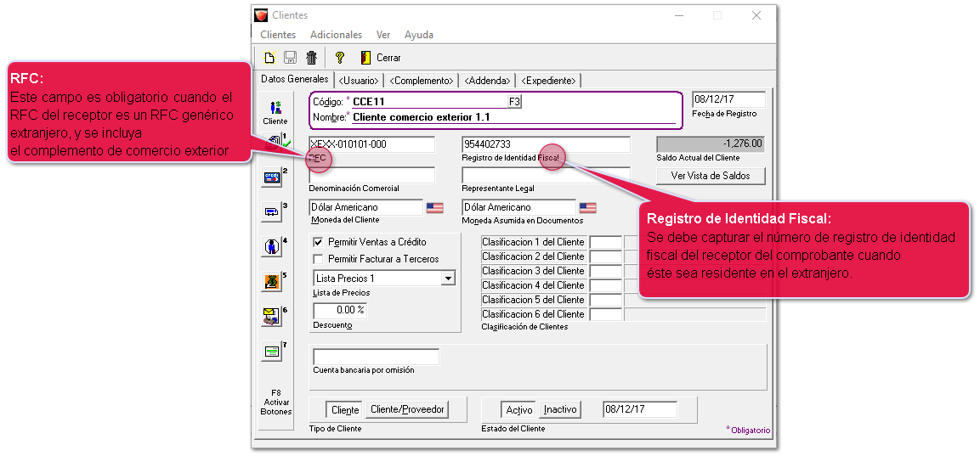This screenshot has width=980, height=456.
Task: Select the Cliente/Proveedor type button
Action: point(407,410)
